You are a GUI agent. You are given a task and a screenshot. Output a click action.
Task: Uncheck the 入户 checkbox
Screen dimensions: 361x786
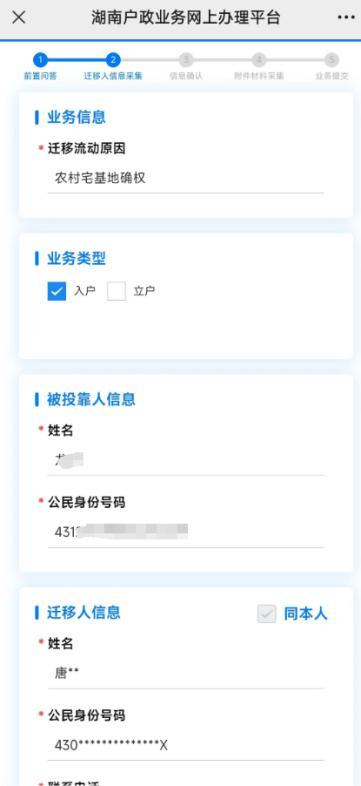click(x=57, y=291)
